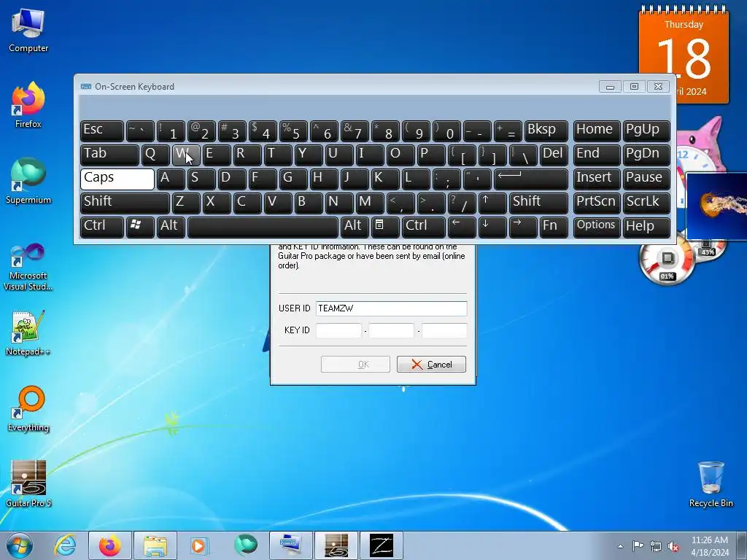
Task: Toggle the Fn key
Action: [x=554, y=227]
